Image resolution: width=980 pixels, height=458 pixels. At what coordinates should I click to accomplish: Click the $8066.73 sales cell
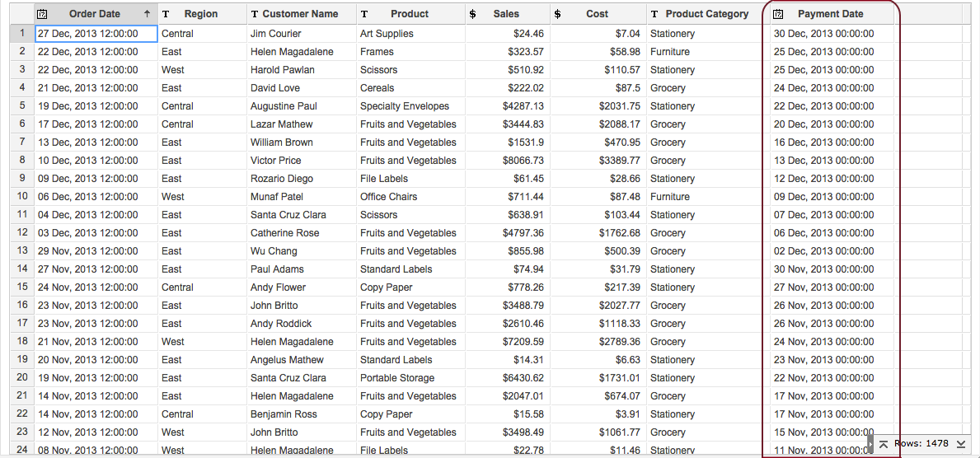tap(523, 161)
